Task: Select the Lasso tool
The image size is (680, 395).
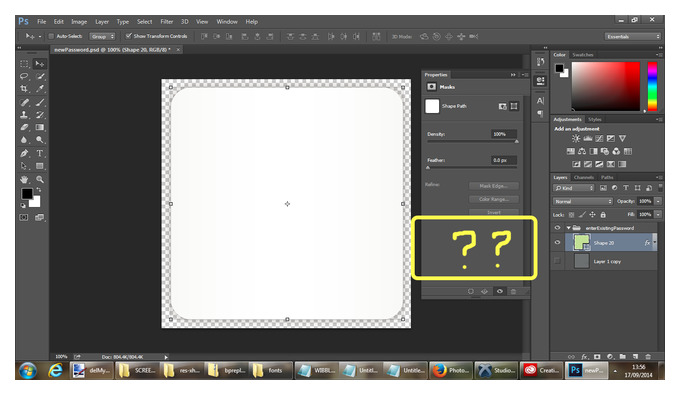Action: click(24, 76)
